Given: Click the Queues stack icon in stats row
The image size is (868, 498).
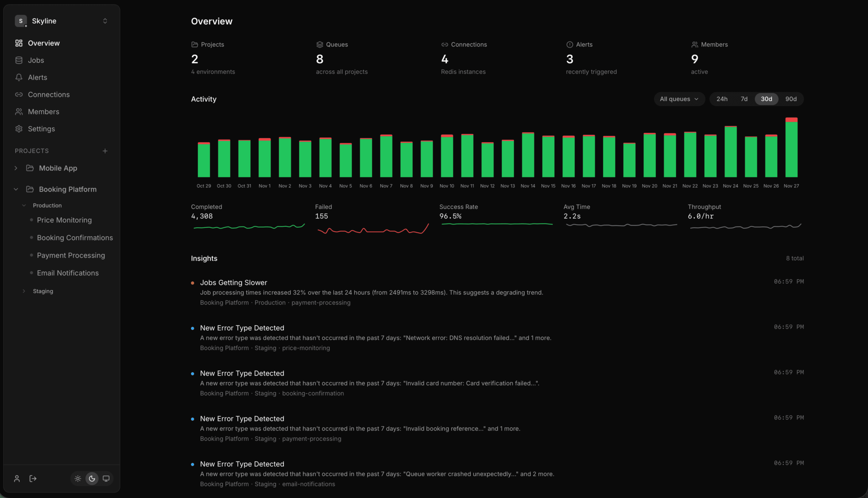Looking at the screenshot, I should [x=319, y=44].
